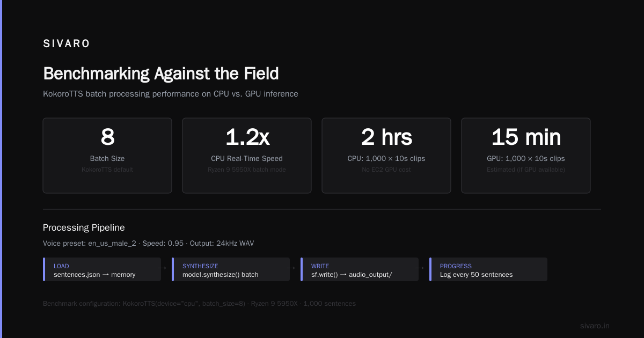
Task: Choose the WRITE pipeline step box
Action: (360, 269)
